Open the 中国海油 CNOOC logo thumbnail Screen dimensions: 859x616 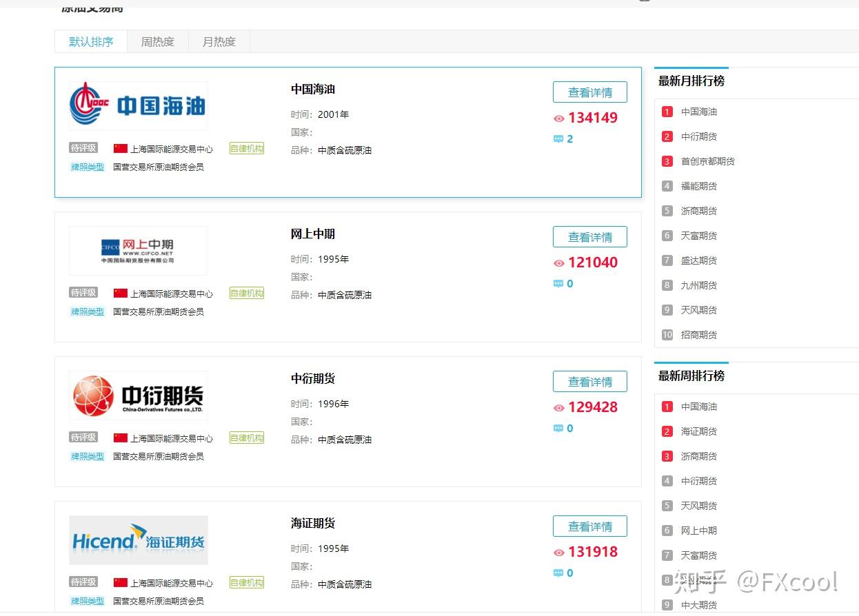coord(138,105)
